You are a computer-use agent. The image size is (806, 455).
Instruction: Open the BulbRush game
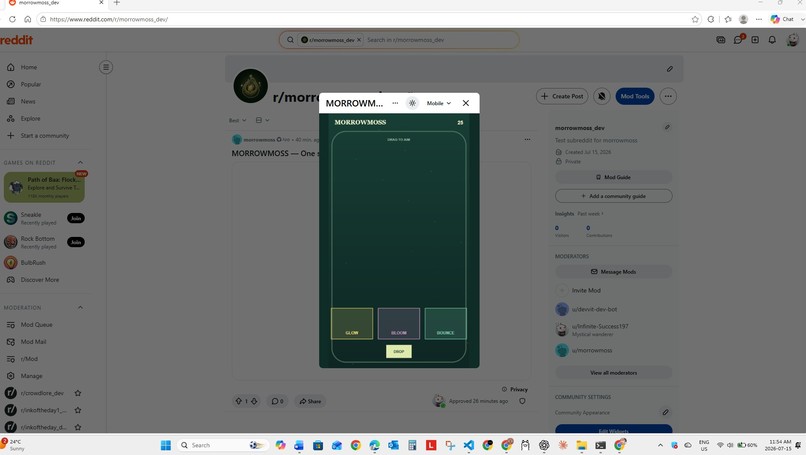click(x=33, y=263)
